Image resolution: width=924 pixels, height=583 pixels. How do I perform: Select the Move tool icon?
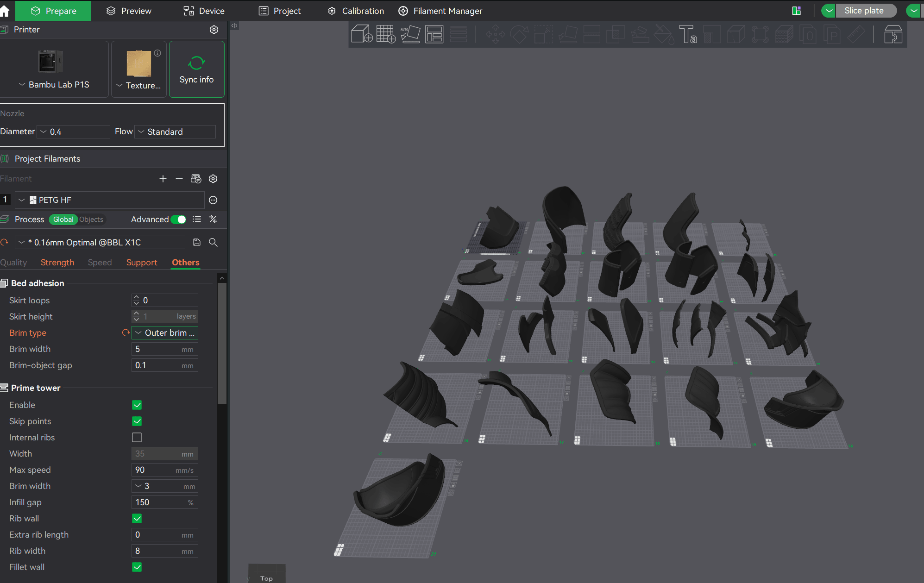point(495,34)
